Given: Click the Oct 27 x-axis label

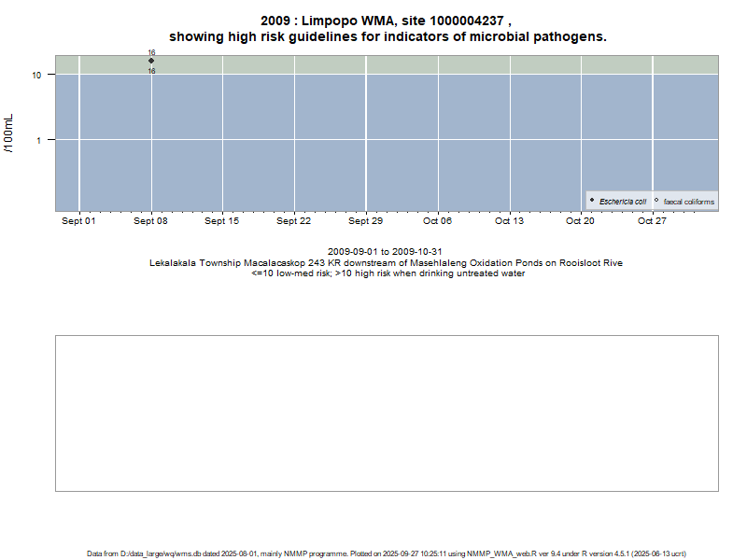Looking at the screenshot, I should [652, 221].
